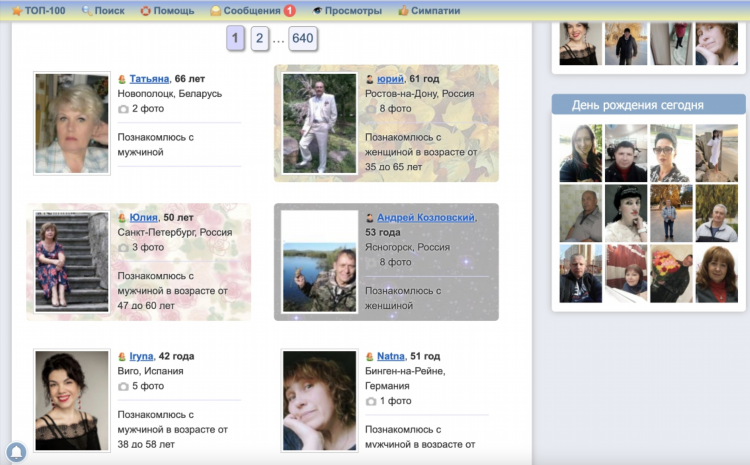
Task: Click the День рождения сегодня header
Action: click(649, 105)
